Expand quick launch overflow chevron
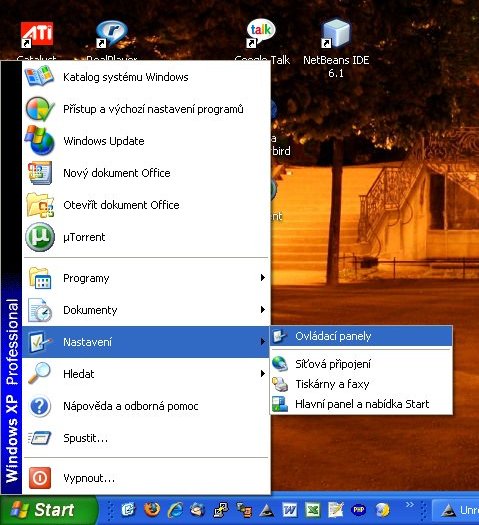Viewport: 479px width, 525px height. coord(410,504)
